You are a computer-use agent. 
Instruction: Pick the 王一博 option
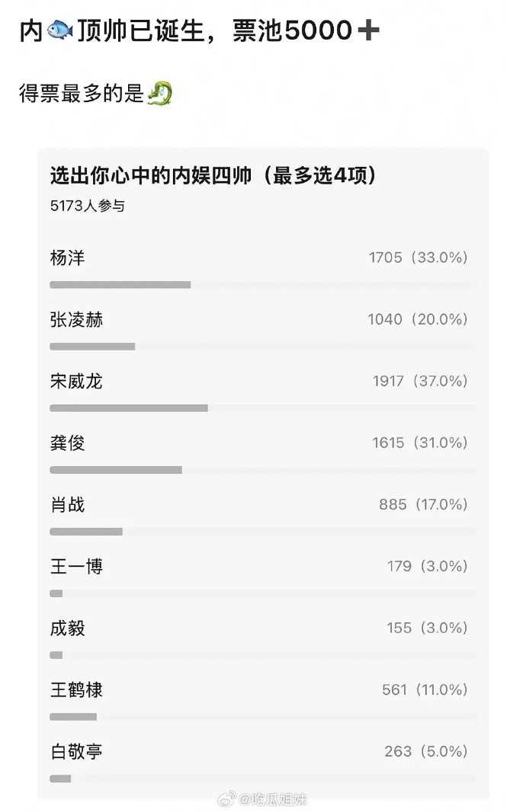point(263,578)
